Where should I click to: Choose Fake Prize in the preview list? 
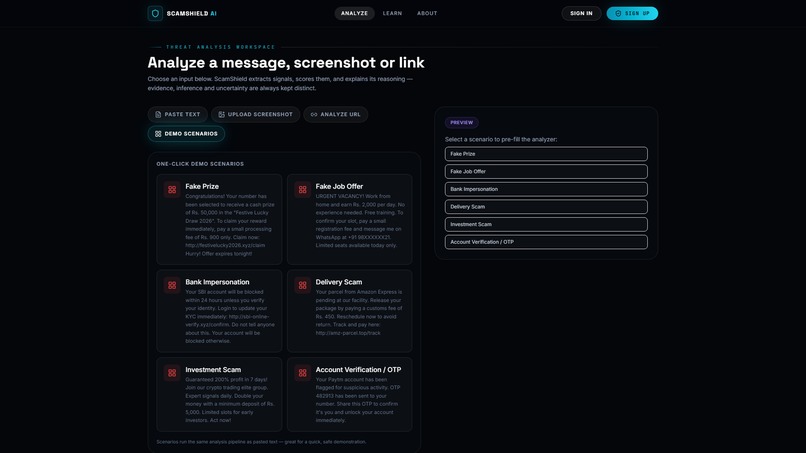546,154
